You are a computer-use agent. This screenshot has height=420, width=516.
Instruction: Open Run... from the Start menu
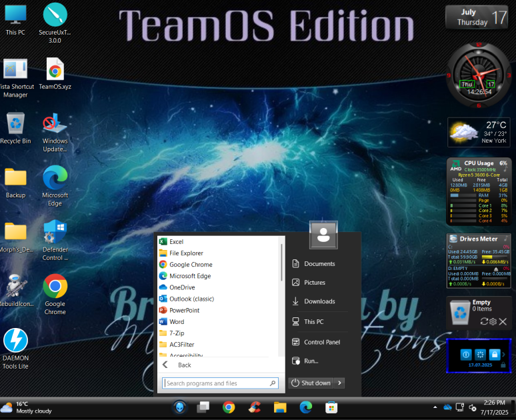point(319,361)
